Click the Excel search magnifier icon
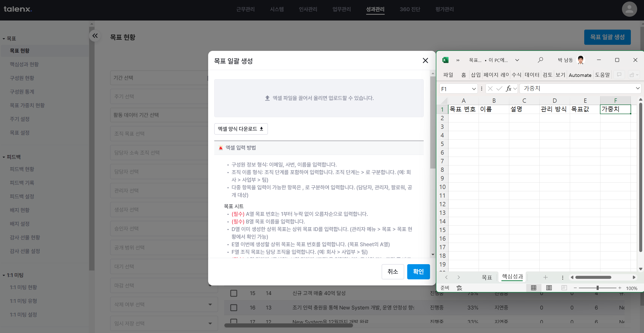644x333 pixels. point(540,60)
